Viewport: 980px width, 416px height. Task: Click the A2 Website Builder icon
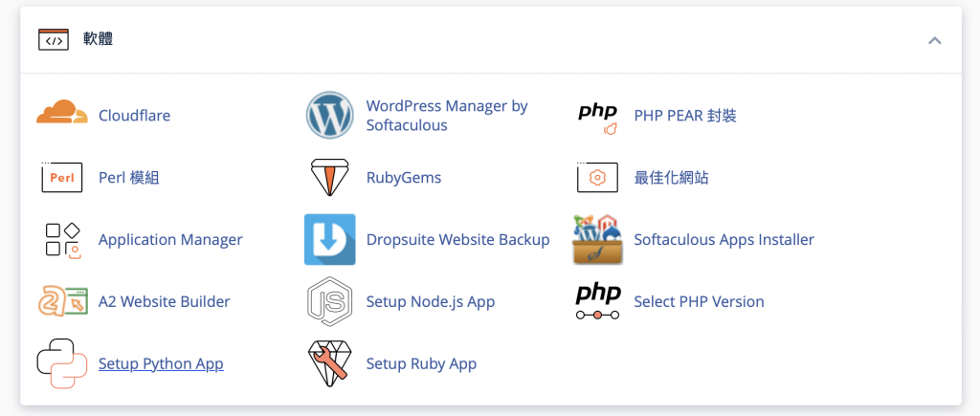click(62, 301)
